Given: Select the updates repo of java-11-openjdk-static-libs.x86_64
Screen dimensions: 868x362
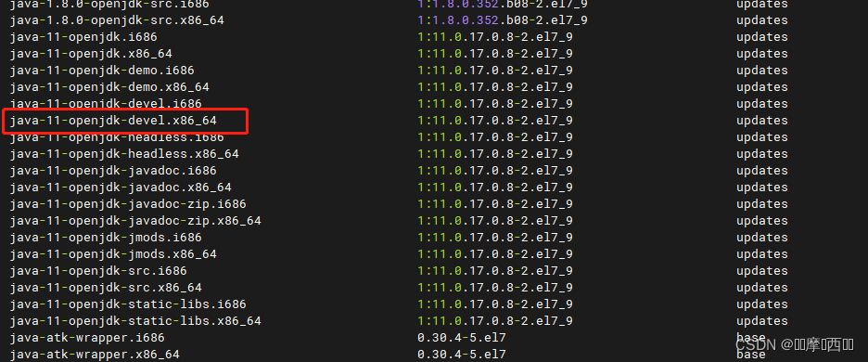Looking at the screenshot, I should (x=761, y=321).
